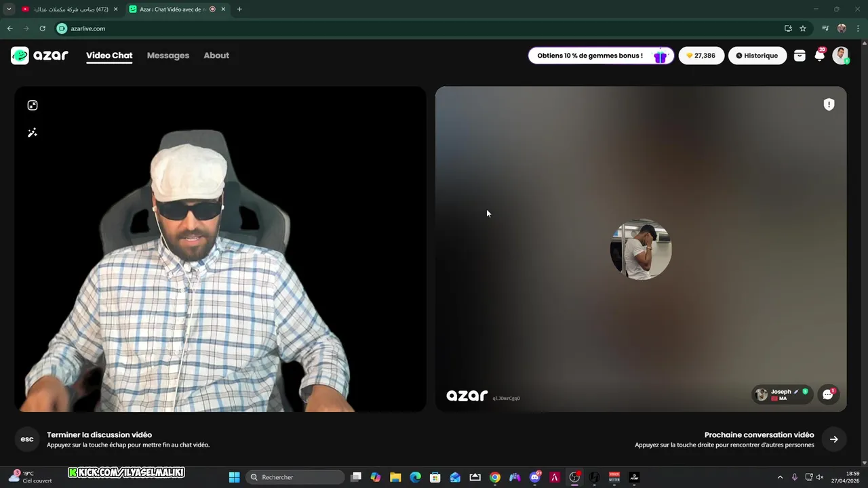Open Microsoft Store from taskbar
Screen dimensions: 868x488
pos(435,477)
